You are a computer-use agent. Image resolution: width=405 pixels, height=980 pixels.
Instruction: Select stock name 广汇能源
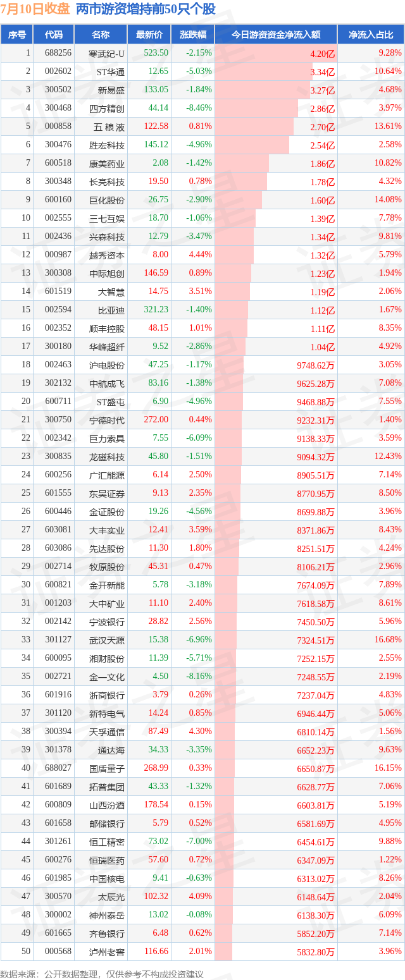tap(107, 475)
